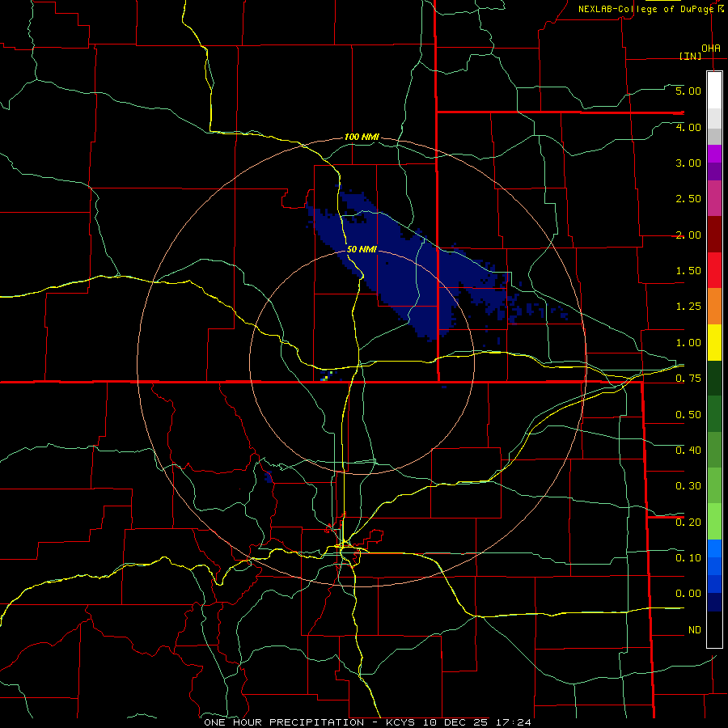This screenshot has height=728, width=728.
Task: Select the darkest green legend swatch
Action: 714,379
